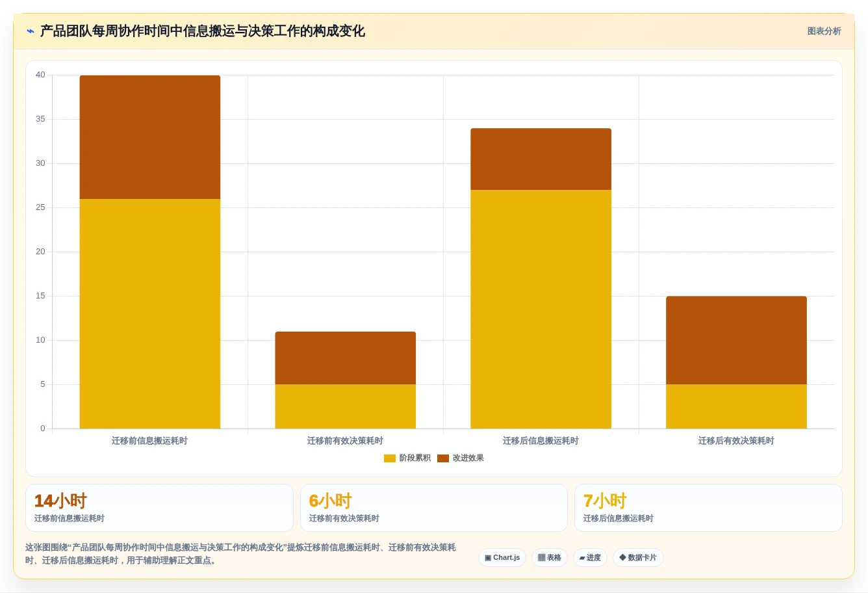Toggle the 改进效果 legend entry
The image size is (868, 593).
point(461,458)
